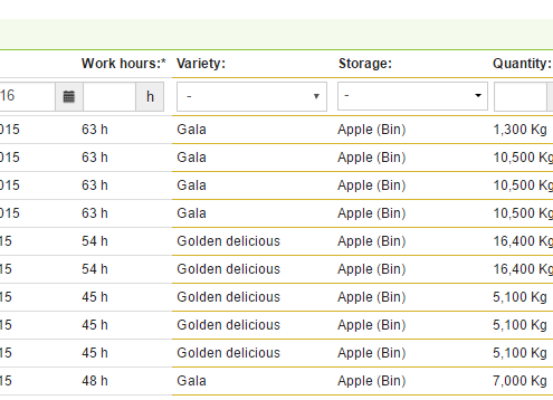Click the Work hours column header
553x400 pixels.
point(123,64)
